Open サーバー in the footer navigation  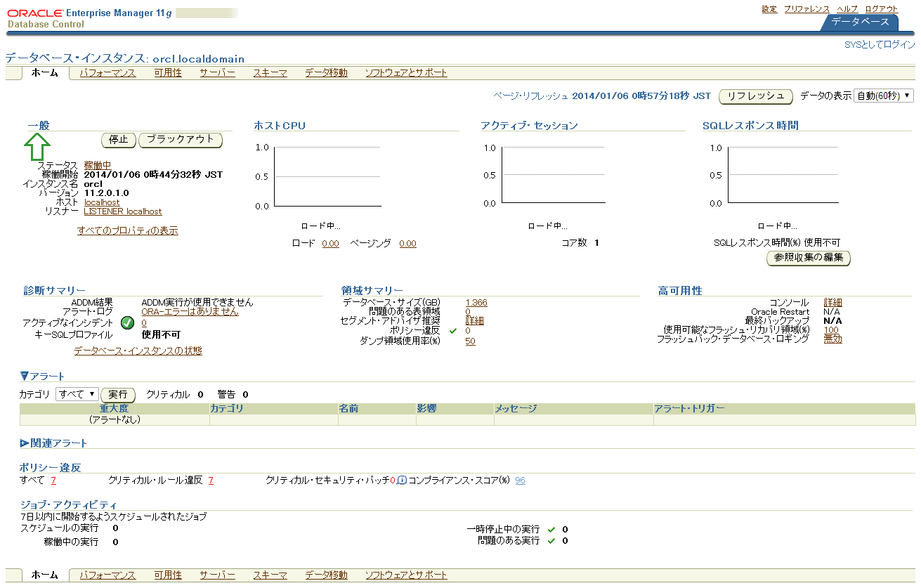217,575
